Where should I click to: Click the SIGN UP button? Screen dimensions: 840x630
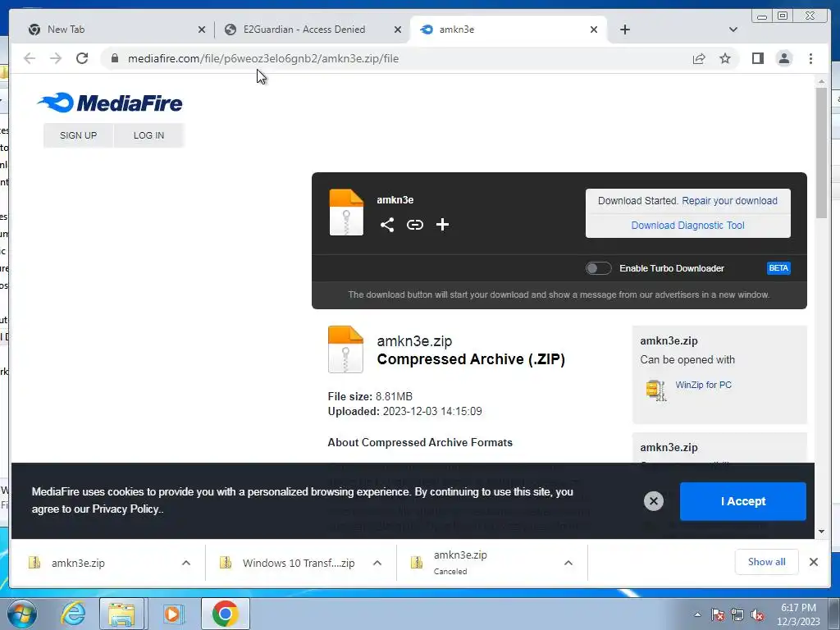click(x=78, y=135)
